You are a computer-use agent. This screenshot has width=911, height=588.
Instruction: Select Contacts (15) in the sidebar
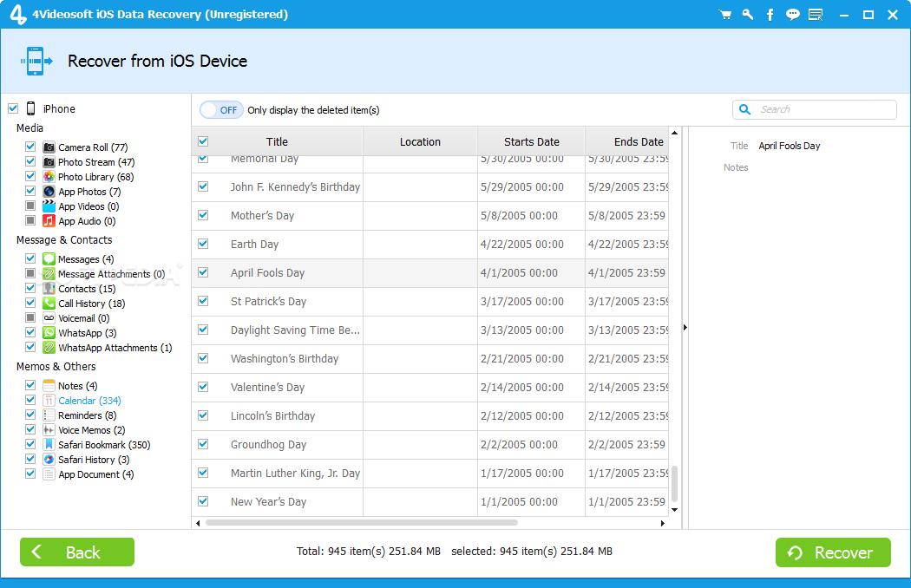point(87,289)
